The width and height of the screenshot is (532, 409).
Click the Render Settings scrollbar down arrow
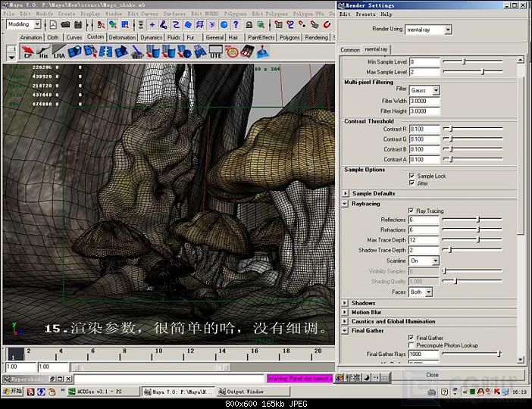[521, 360]
